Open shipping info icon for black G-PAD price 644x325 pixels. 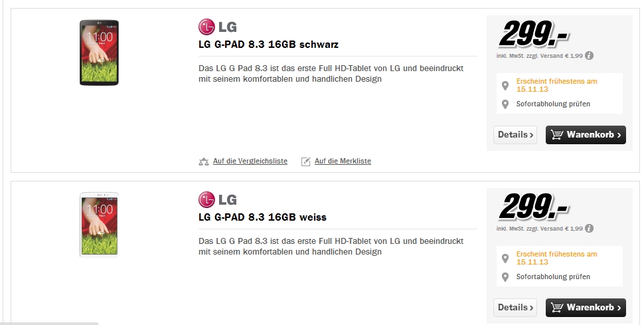[589, 56]
